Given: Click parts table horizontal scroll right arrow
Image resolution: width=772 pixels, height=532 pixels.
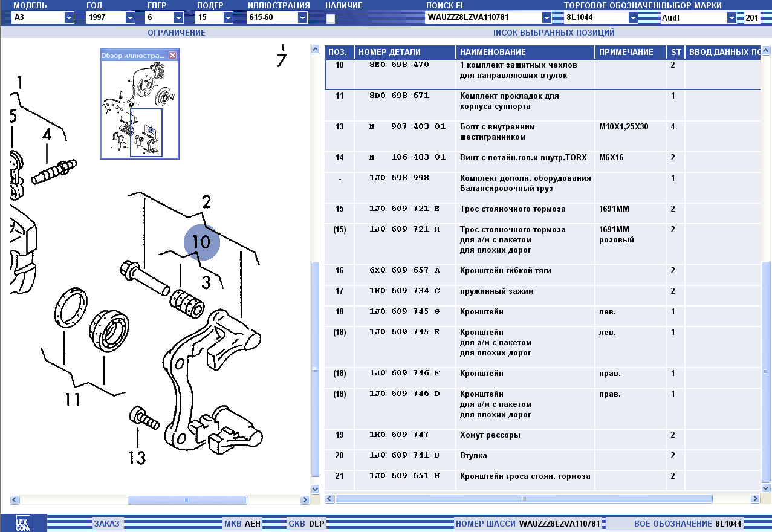Looking at the screenshot, I should coord(755,499).
